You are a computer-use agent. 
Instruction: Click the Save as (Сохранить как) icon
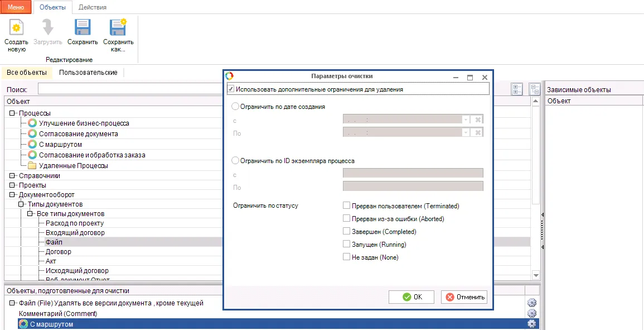(x=118, y=29)
